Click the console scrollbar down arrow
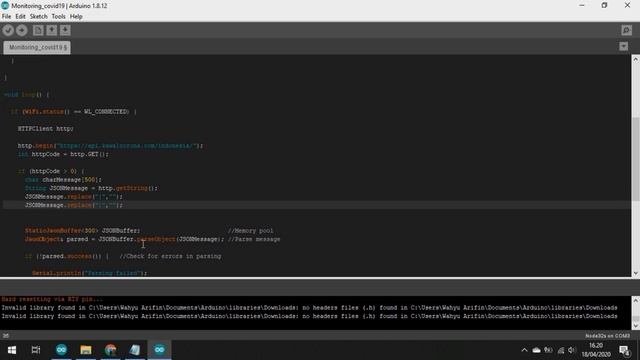Screen dimensions: 640x360 click(x=636, y=326)
